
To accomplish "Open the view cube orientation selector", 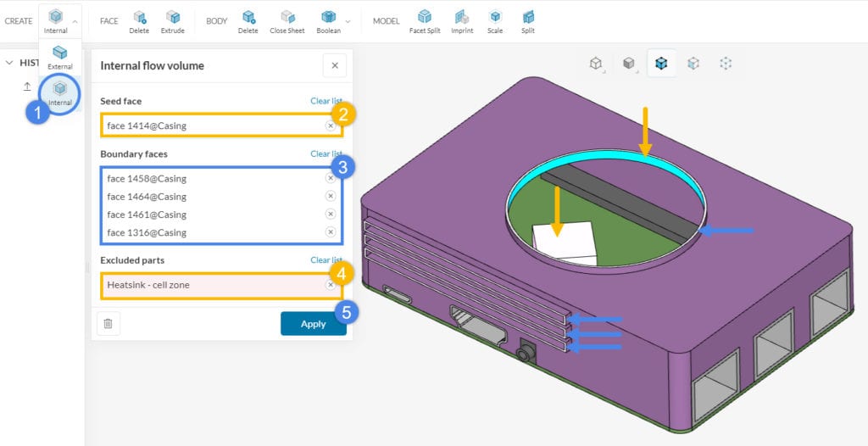I will pos(596,63).
